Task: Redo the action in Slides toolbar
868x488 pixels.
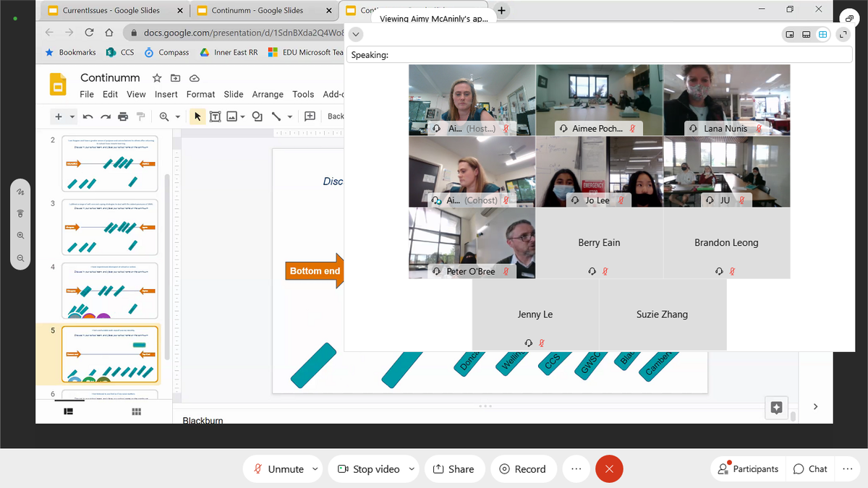Action: [106, 116]
